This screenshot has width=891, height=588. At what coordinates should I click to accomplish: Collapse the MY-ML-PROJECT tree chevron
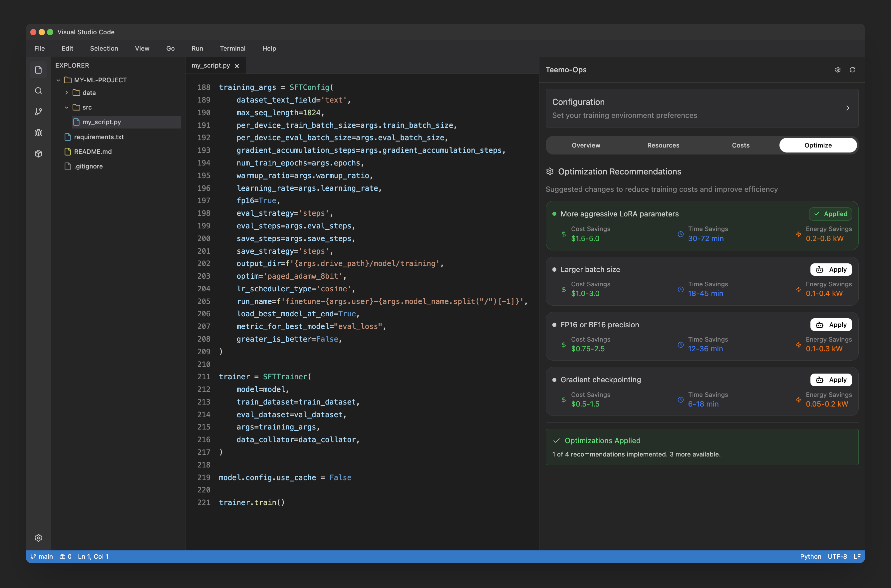(x=59, y=80)
